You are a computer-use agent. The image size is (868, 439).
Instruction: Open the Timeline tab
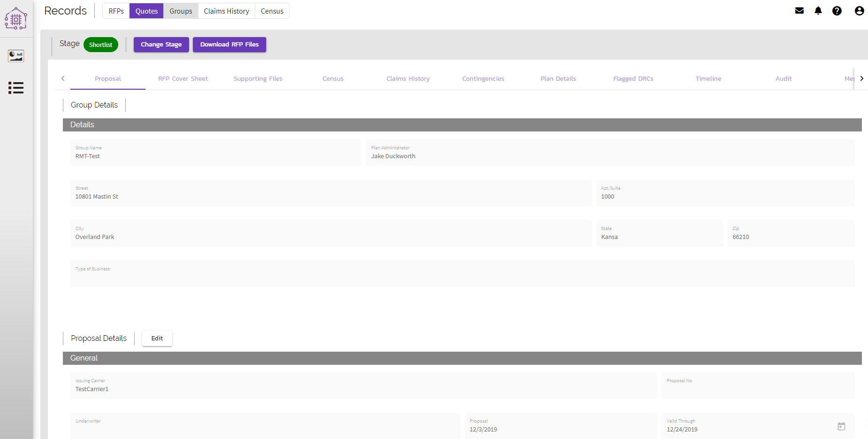[708, 78]
